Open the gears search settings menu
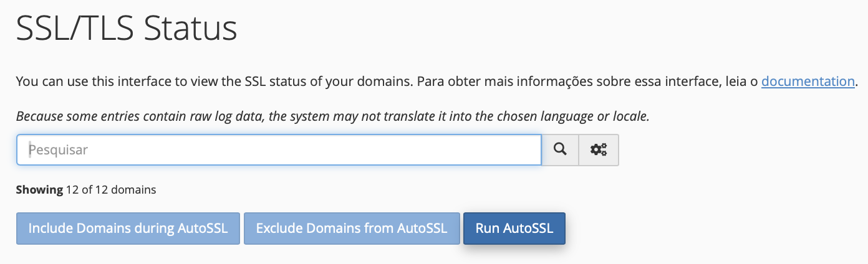Image resolution: width=868 pixels, height=264 pixels. (599, 150)
